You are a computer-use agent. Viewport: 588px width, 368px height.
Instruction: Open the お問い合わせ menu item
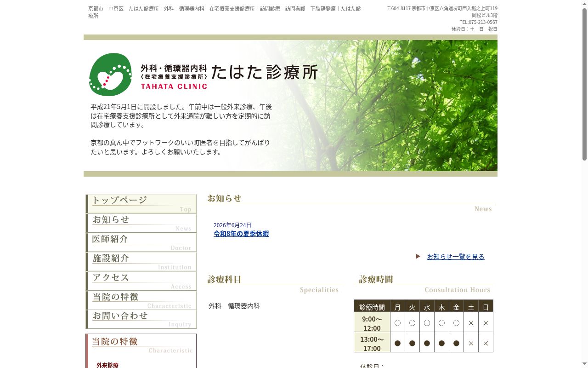[141, 319]
